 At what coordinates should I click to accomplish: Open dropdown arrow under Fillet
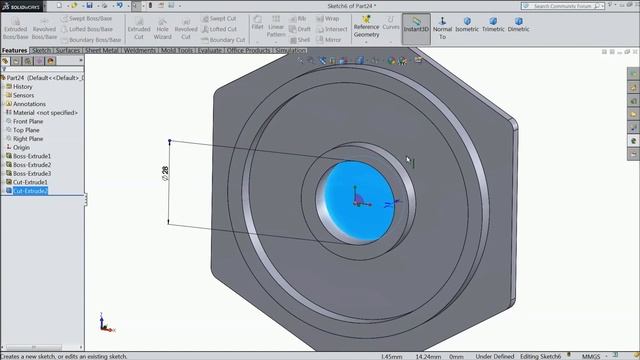pos(258,42)
